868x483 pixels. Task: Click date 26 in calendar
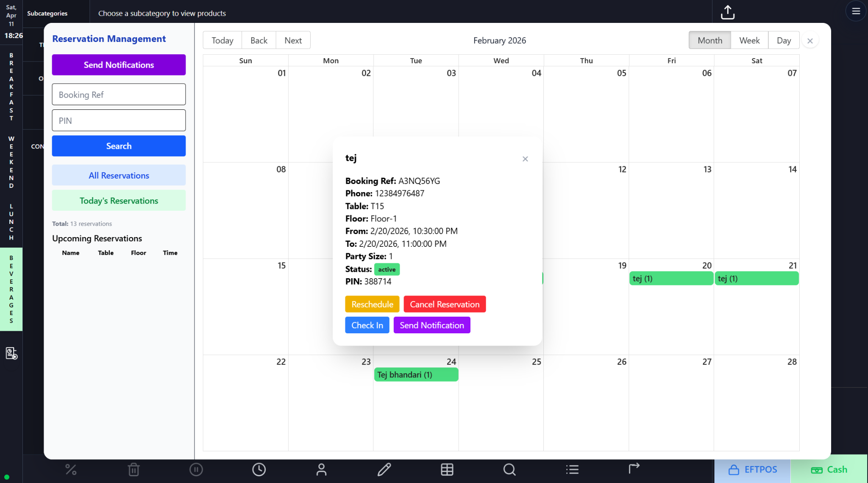click(x=621, y=362)
